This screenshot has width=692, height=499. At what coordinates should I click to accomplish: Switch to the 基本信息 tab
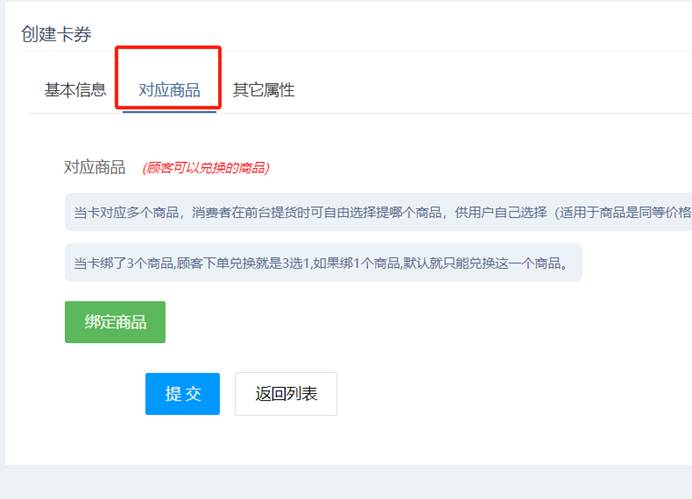(75, 90)
